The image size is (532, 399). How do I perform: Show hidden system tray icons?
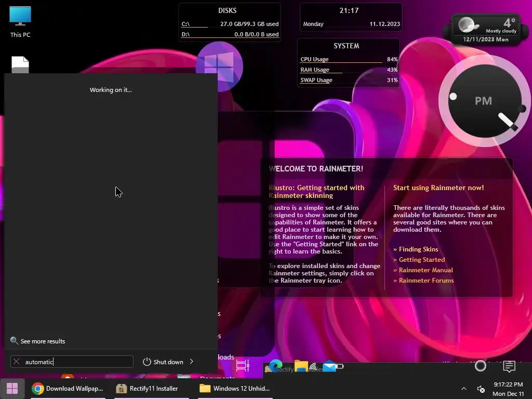[464, 389]
